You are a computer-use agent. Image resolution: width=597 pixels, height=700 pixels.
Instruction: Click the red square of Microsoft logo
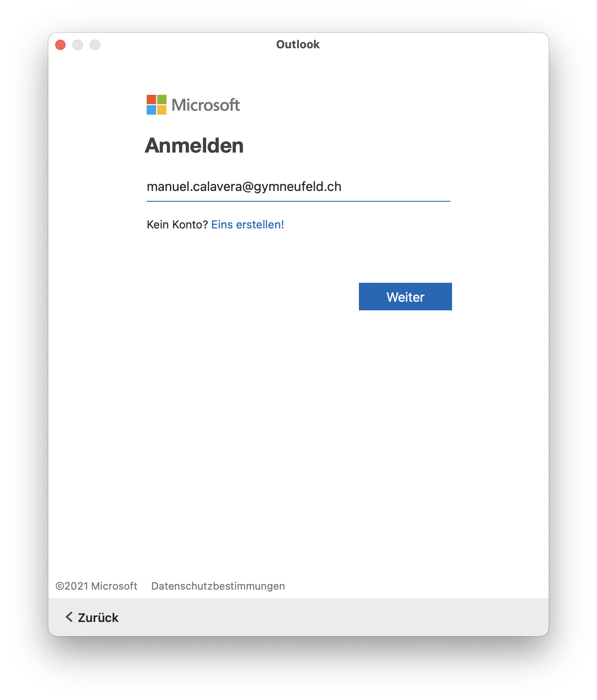pyautogui.click(x=151, y=100)
